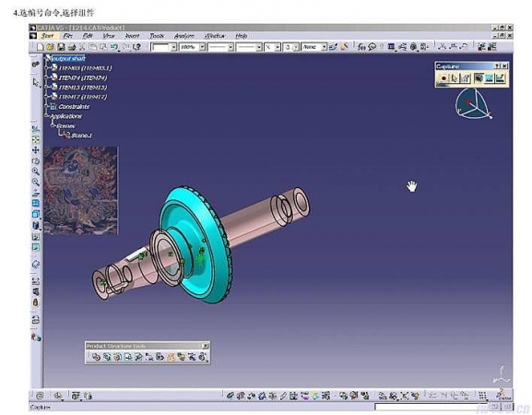
Task: Click the thangka image thumbnail
Action: [x=80, y=190]
